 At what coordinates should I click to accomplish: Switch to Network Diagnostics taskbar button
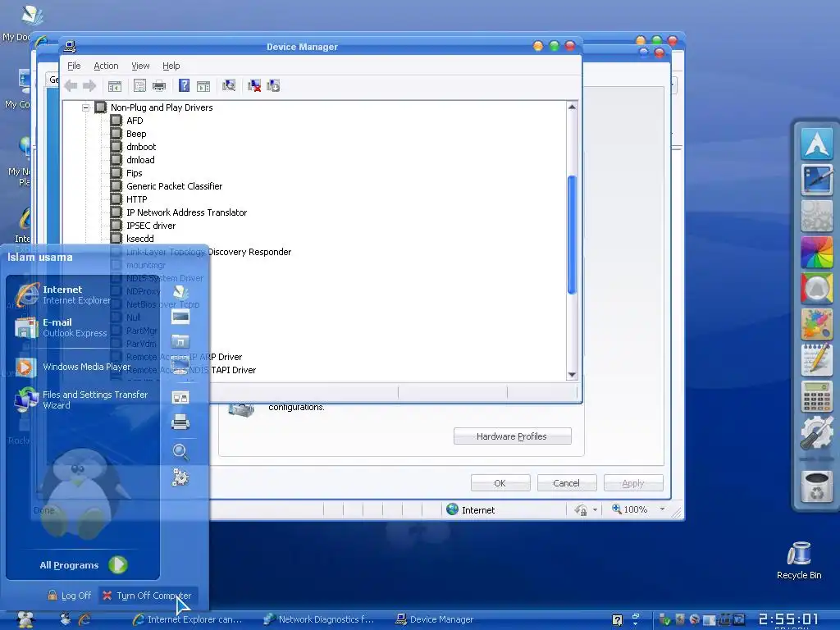319,619
